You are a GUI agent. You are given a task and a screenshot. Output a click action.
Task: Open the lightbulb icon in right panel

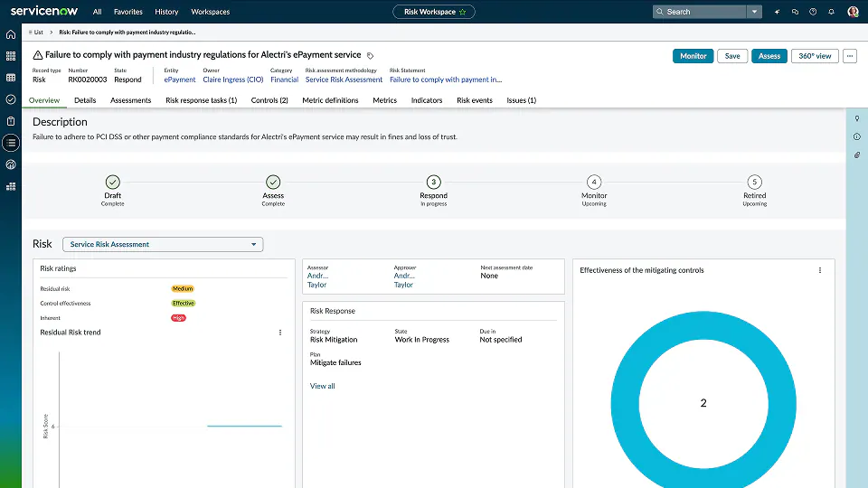857,118
